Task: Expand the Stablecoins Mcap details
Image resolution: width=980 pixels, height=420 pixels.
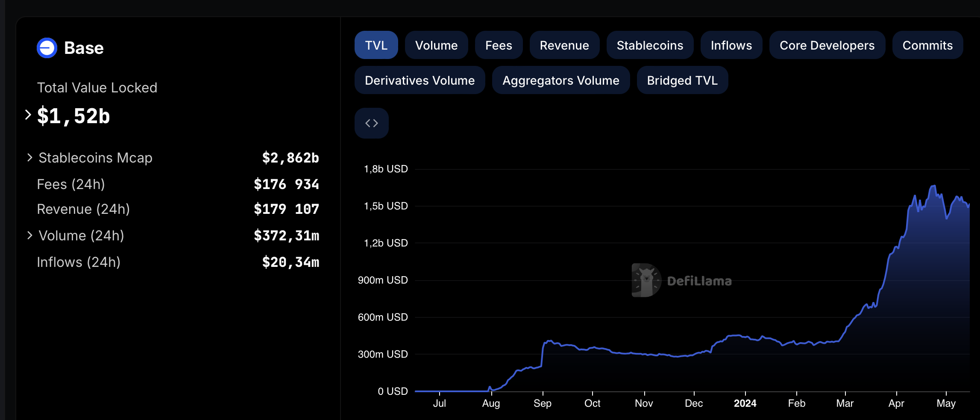Action: tap(29, 158)
